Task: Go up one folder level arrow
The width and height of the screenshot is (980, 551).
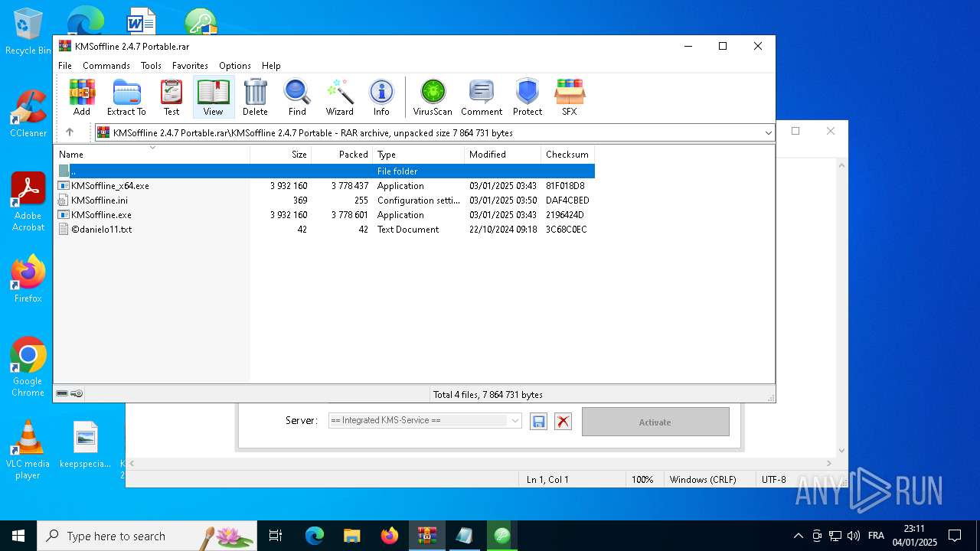Action: [x=70, y=132]
